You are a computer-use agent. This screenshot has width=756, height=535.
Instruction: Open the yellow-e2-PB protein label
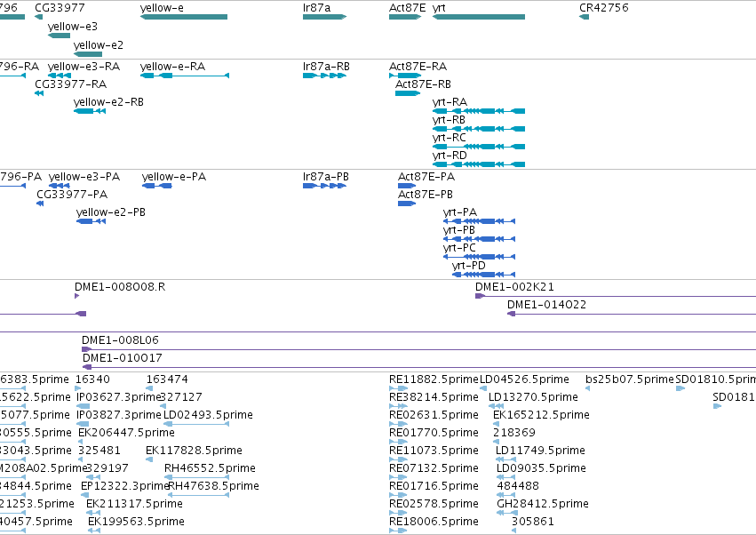coord(111,212)
